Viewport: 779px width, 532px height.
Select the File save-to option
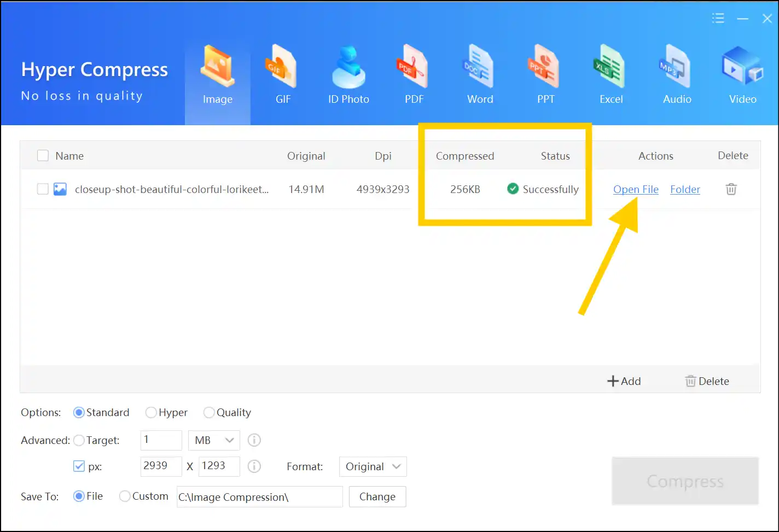(88, 496)
